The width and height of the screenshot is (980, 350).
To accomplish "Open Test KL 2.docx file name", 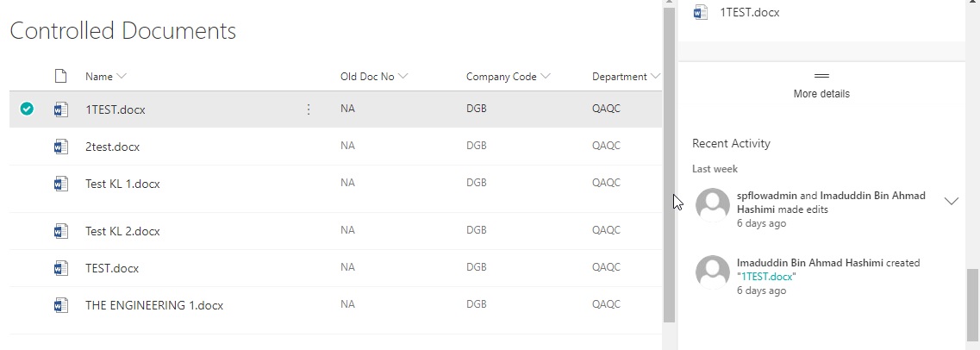I will (122, 231).
